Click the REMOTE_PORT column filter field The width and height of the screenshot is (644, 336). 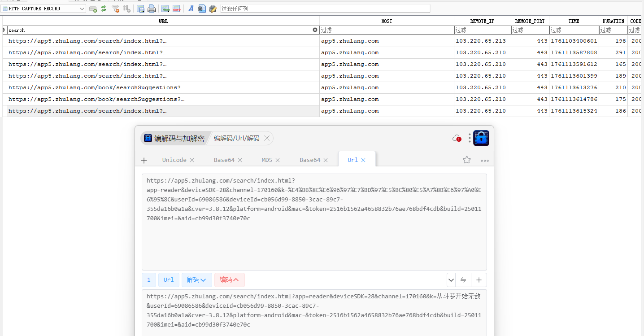point(530,30)
